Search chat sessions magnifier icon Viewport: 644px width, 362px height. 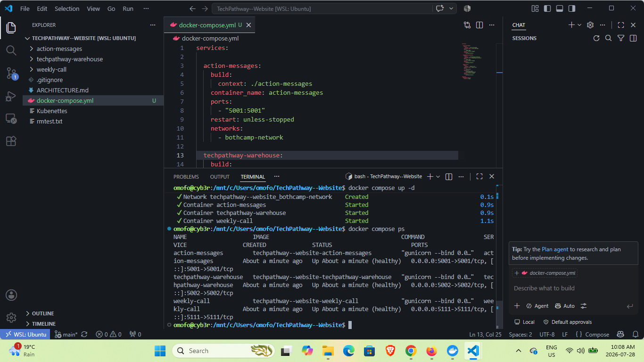coord(609,38)
